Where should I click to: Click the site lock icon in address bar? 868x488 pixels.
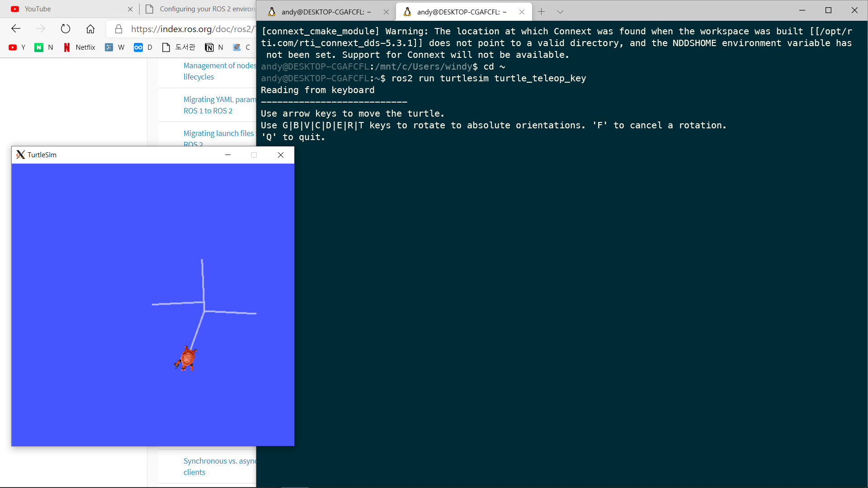[x=118, y=29]
